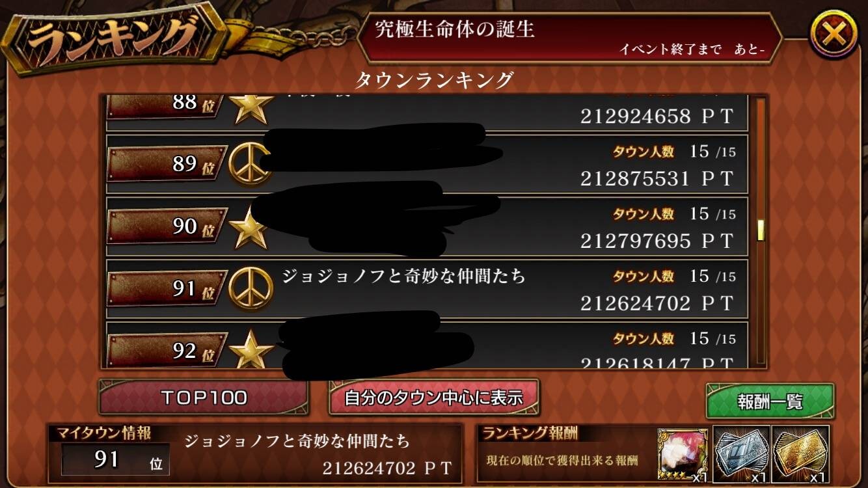Tap the 究極生命体の誕生 event banner
Viewport: 868px width, 488px height.
[569, 38]
